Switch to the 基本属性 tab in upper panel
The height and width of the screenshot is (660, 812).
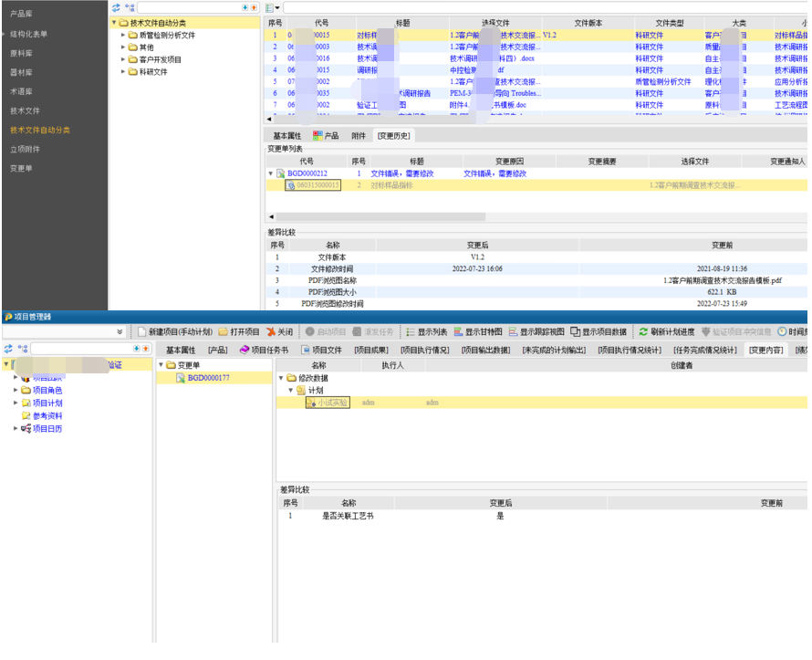[x=286, y=135]
